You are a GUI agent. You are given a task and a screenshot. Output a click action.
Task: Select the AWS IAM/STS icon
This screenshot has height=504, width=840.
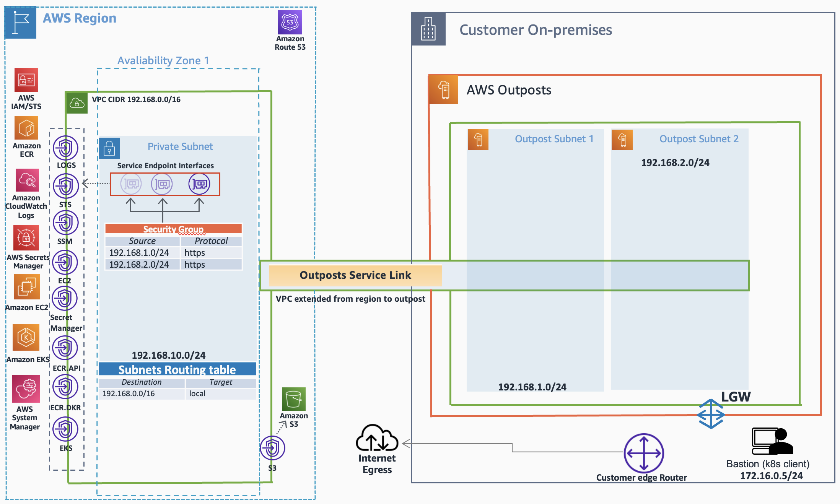[26, 80]
